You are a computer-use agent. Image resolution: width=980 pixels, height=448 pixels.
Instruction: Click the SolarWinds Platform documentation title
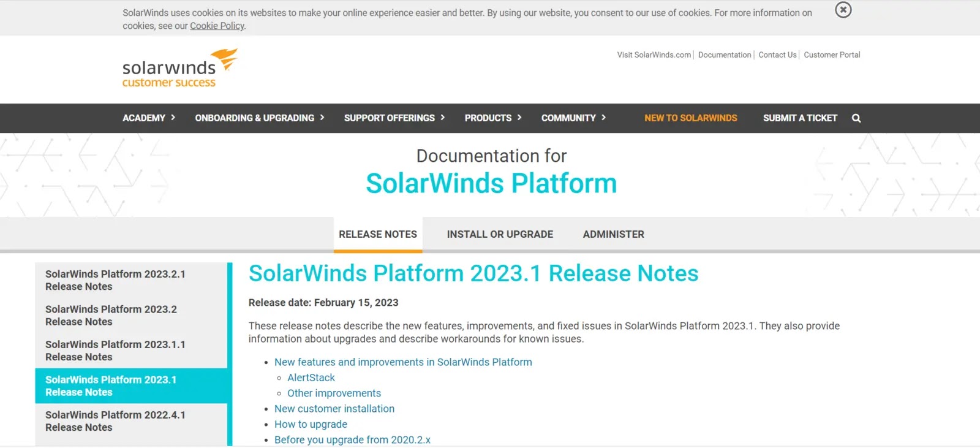click(x=491, y=183)
